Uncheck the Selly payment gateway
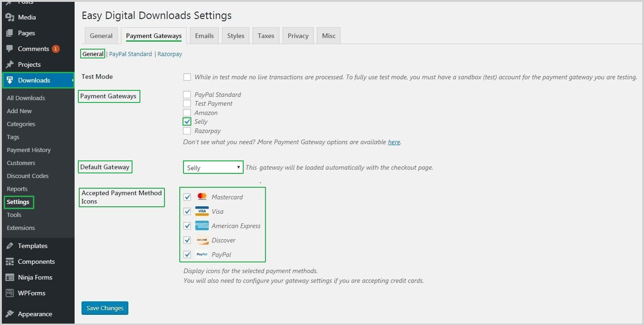Image resolution: width=644 pixels, height=325 pixels. point(187,122)
